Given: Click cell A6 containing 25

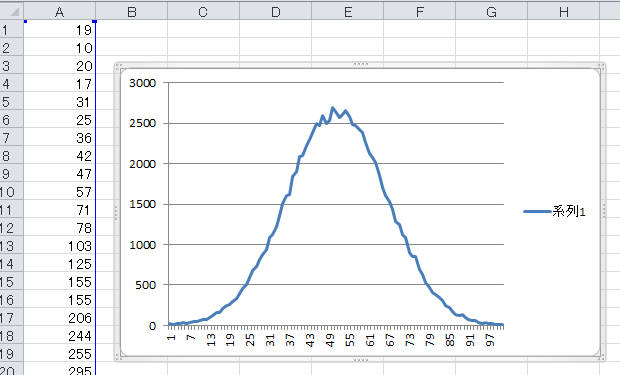Looking at the screenshot, I should point(59,119).
